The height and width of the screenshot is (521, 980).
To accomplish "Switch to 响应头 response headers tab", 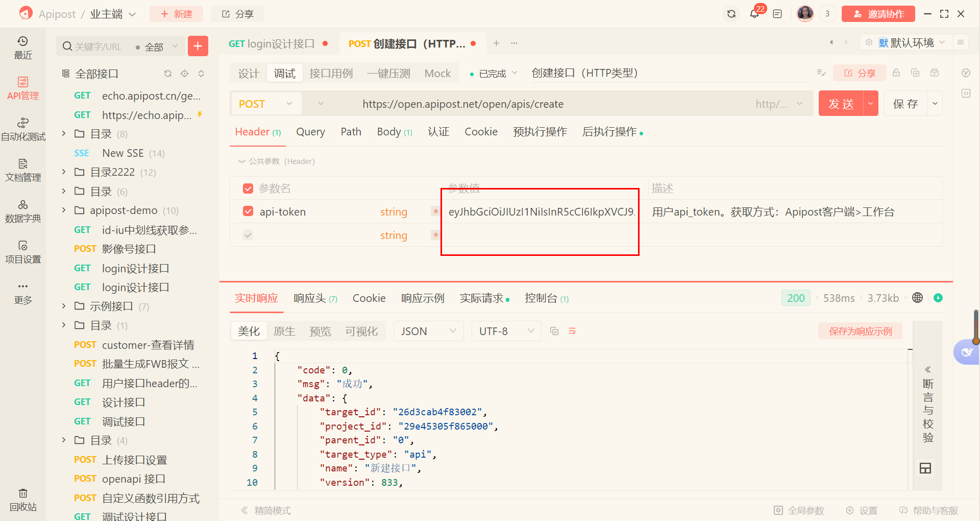I will pos(315,298).
